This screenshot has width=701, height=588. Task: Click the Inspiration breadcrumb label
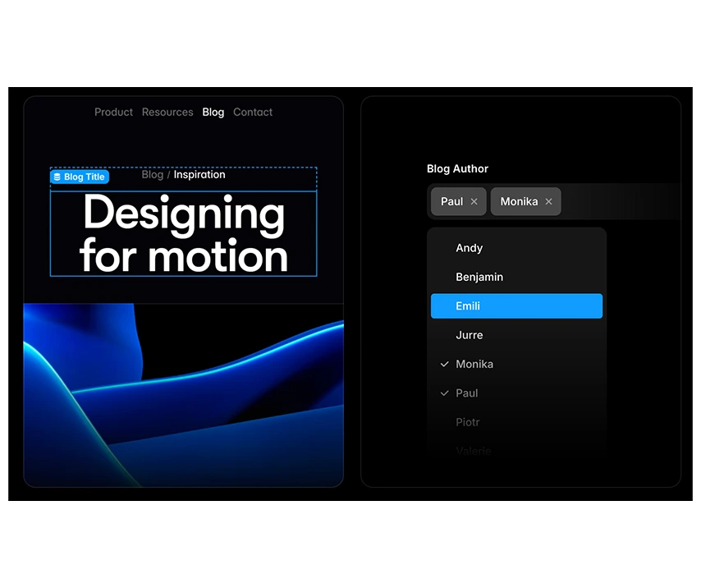[199, 174]
